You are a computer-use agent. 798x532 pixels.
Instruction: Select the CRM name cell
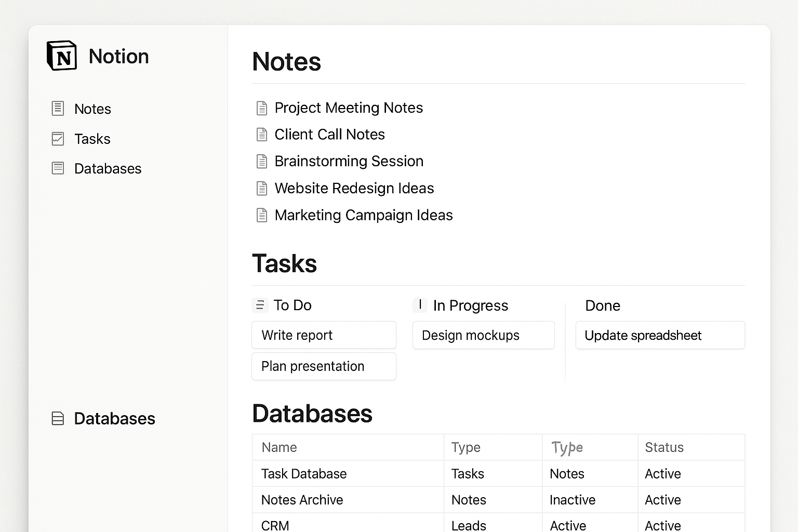348,524
